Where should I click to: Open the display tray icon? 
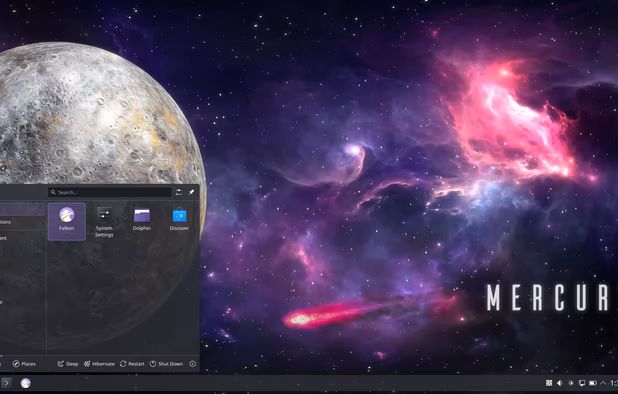(582, 383)
